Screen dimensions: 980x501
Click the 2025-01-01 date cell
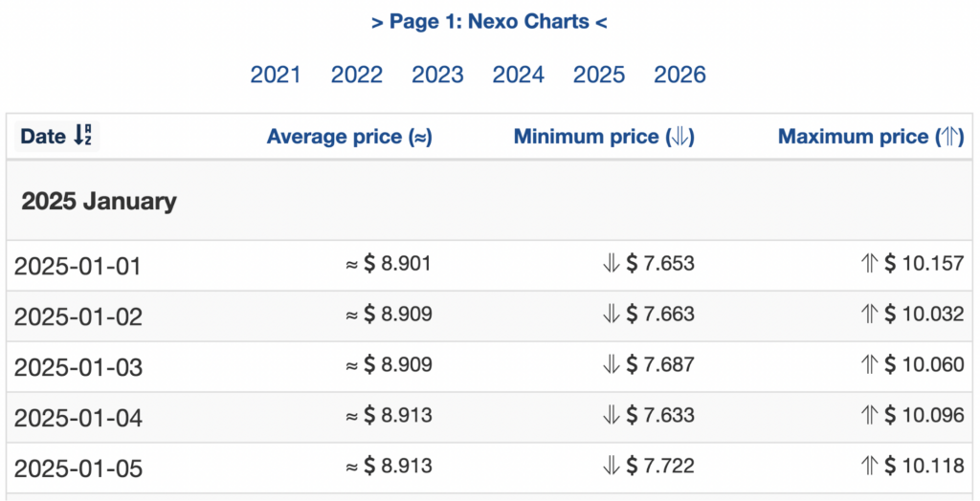coord(78,266)
